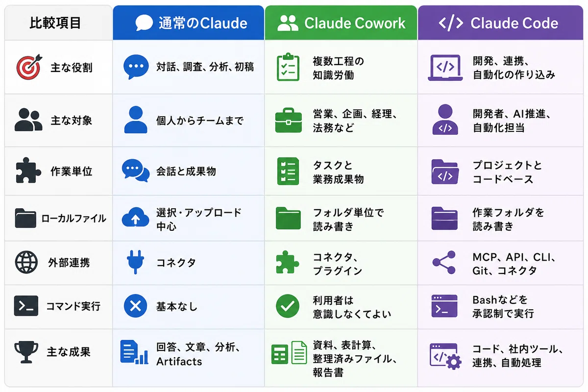
Task: Click the text コネクタ、プラグイン
Action: 338,264
